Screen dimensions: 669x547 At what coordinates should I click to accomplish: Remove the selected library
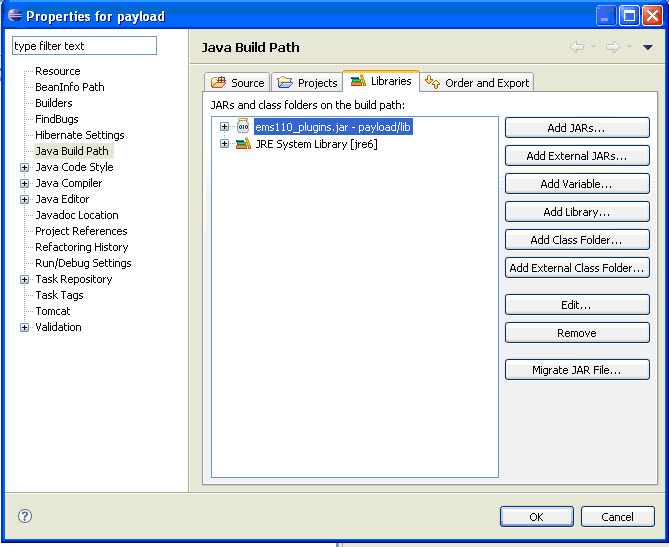click(577, 333)
